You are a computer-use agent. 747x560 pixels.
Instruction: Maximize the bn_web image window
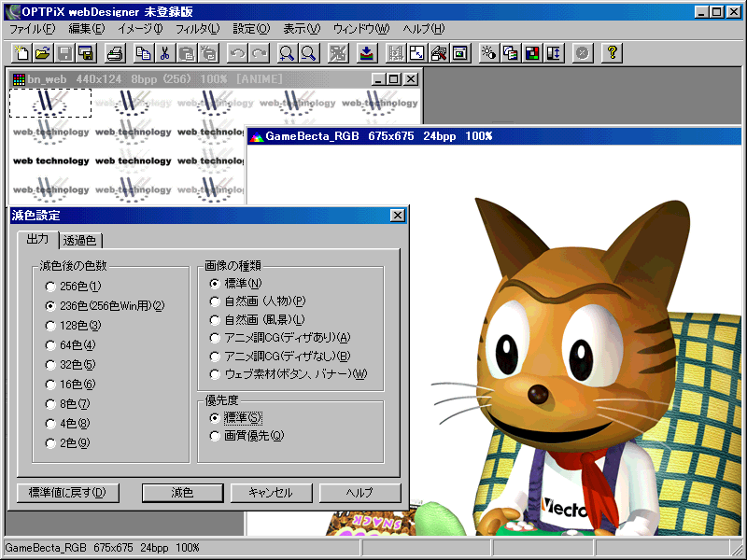(x=394, y=79)
